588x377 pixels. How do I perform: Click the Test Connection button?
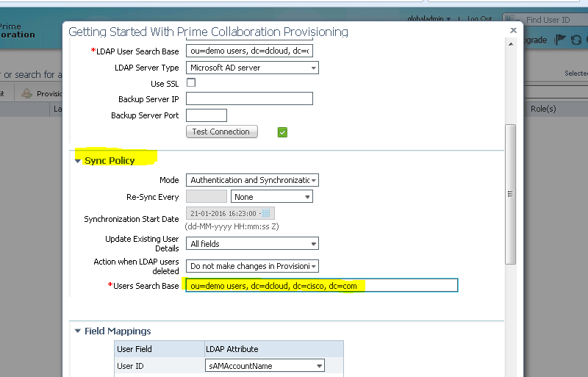222,132
